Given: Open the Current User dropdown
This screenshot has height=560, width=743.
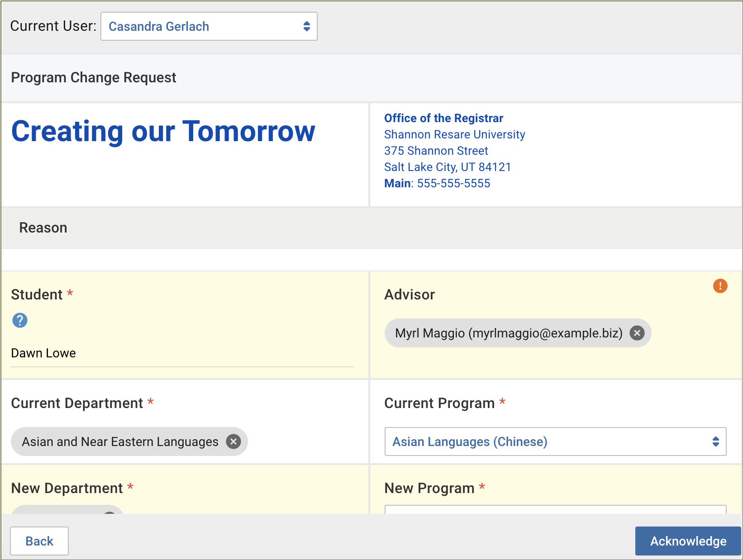Looking at the screenshot, I should [x=209, y=26].
